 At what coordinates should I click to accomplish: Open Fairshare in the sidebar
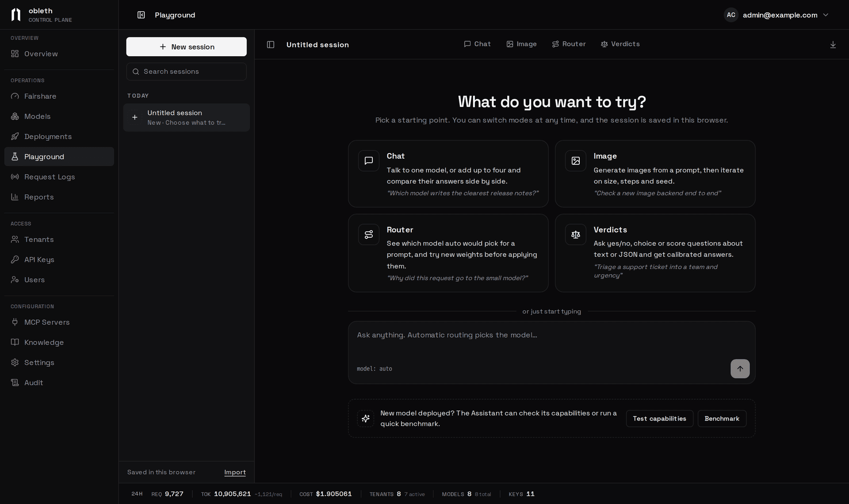tap(59, 96)
